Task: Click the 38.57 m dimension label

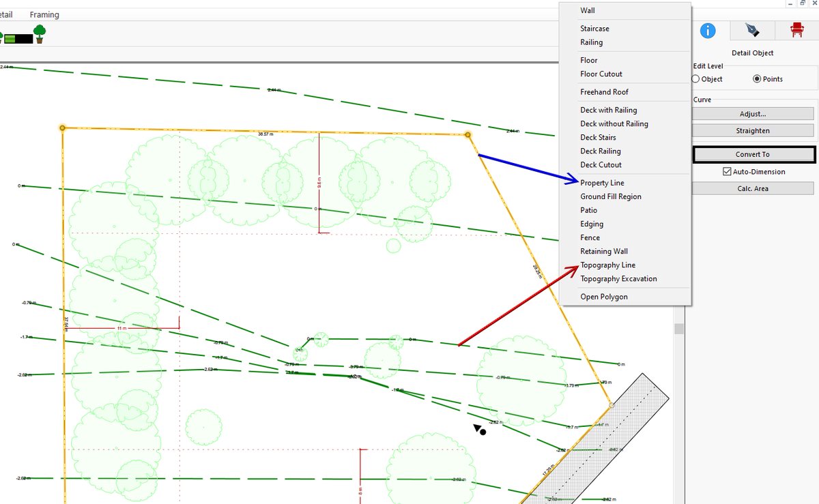Action: (265, 134)
